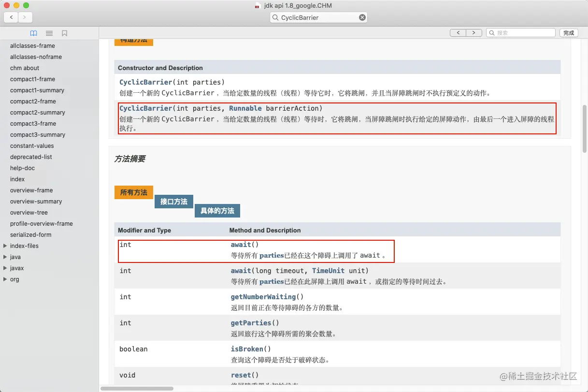Open the Runnable type link
This screenshot has height=392, width=588.
245,108
